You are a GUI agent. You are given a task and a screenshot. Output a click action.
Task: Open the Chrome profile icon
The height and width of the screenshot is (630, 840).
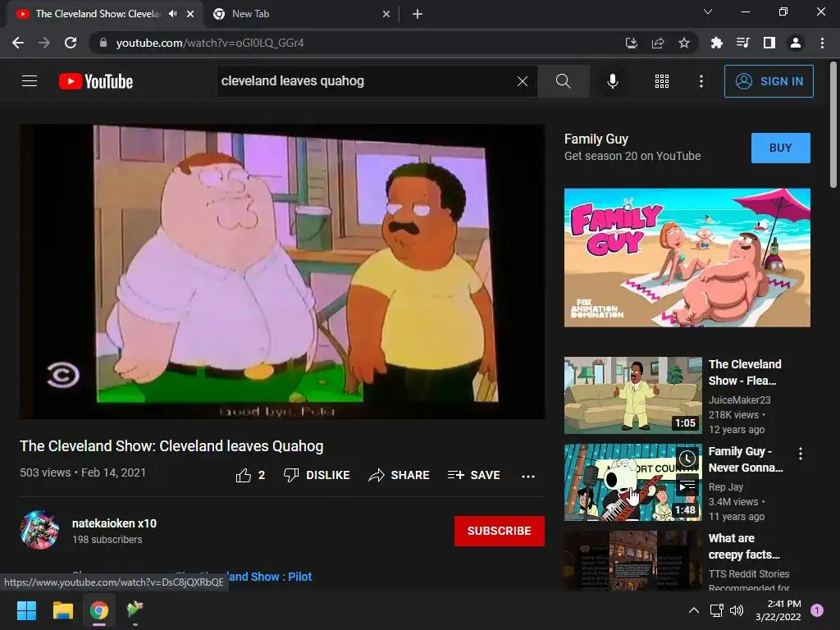click(796, 43)
